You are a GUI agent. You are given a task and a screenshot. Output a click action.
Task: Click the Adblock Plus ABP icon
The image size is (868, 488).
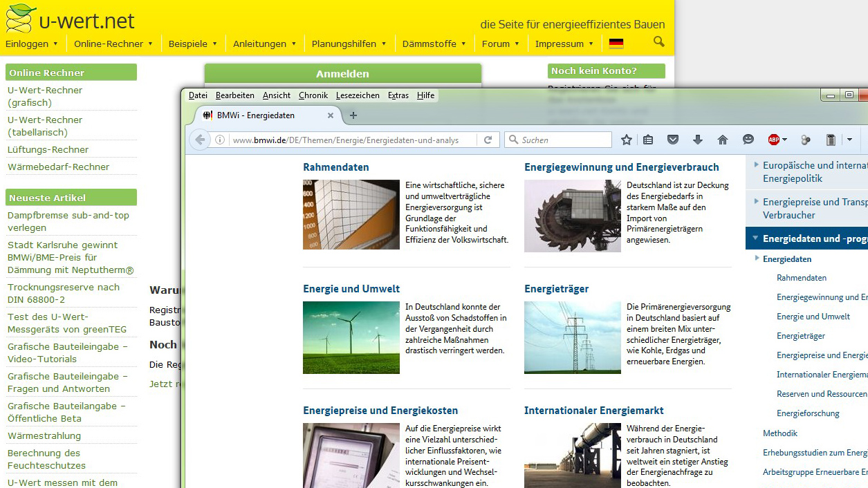coord(774,140)
